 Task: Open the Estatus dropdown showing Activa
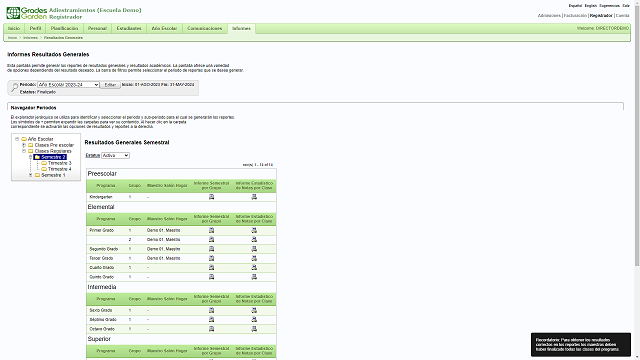(x=115, y=156)
